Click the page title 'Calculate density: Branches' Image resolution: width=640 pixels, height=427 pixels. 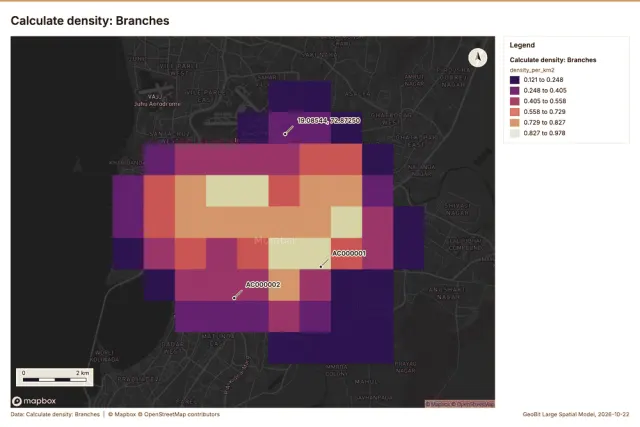click(x=90, y=21)
